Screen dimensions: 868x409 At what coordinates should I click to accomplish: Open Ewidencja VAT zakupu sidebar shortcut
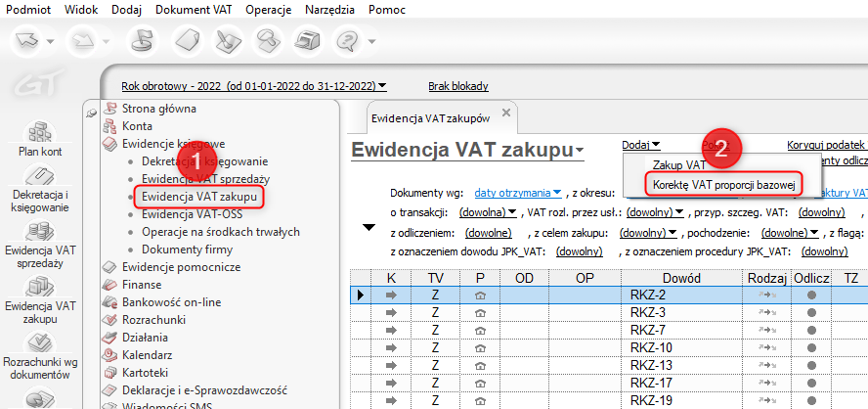point(40,299)
